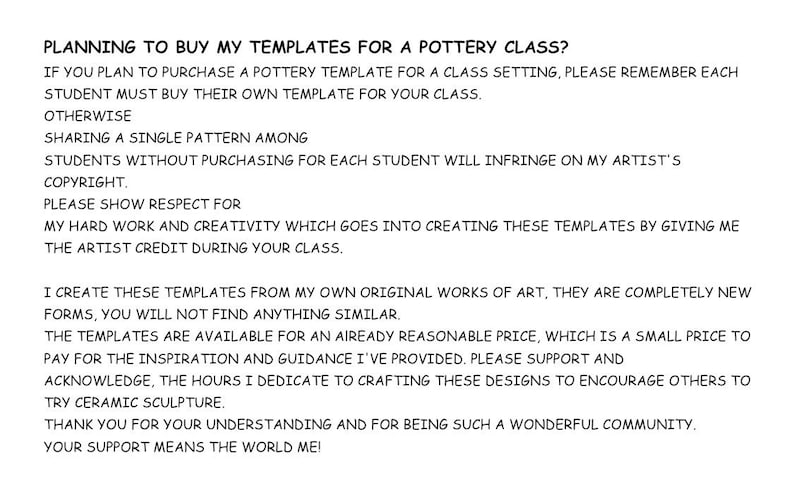Click the line starting 'If you plan to purchase'
Screen dimensions: 794x497
(x=391, y=72)
